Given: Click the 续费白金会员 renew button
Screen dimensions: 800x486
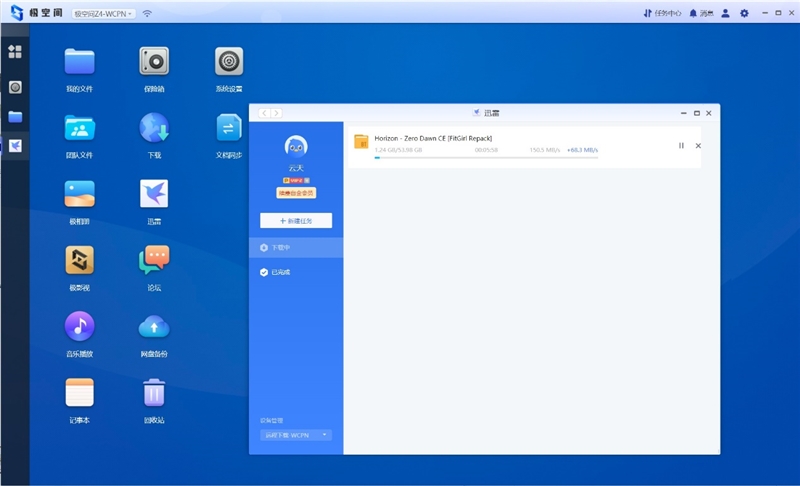Looking at the screenshot, I should click(296, 193).
